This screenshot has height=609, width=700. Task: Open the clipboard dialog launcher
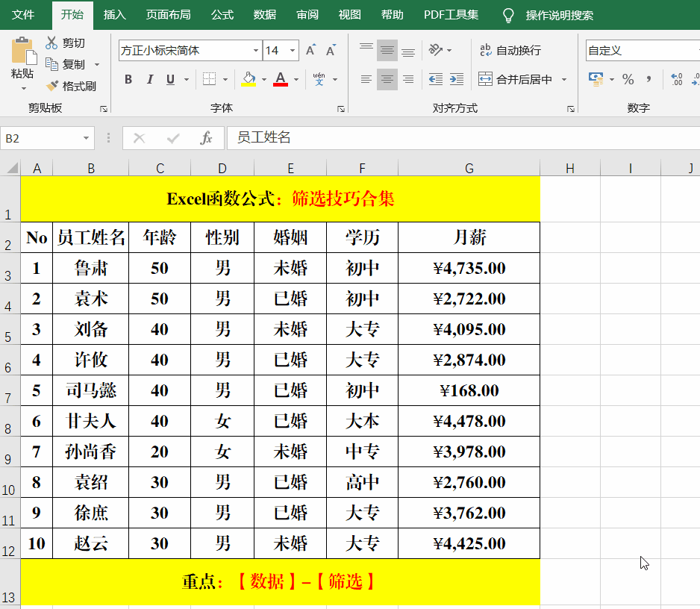pyautogui.click(x=104, y=109)
